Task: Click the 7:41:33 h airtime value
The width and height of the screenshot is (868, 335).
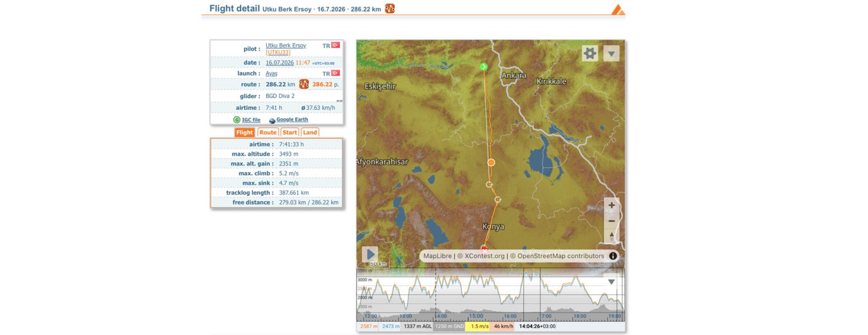Action: (x=291, y=144)
